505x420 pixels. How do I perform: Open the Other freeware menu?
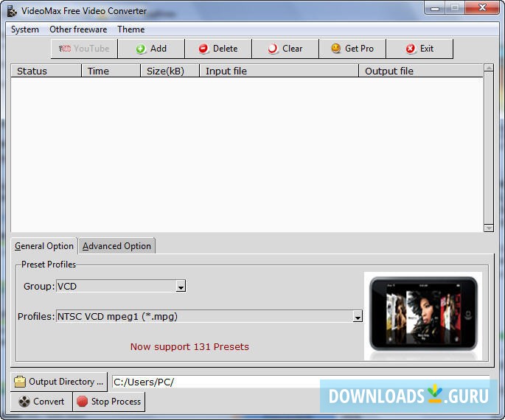[x=78, y=29]
